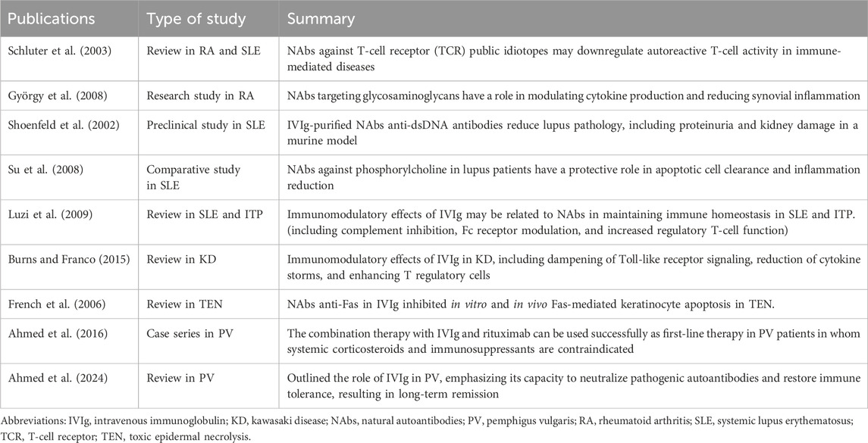Click the Publications column header
The width and height of the screenshot is (868, 443).
[x=52, y=19]
